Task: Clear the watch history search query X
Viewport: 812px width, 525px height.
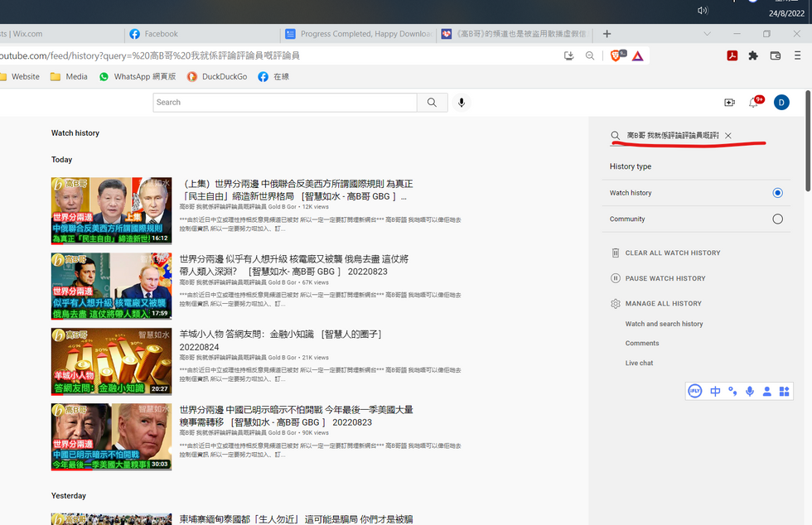Action: [728, 136]
